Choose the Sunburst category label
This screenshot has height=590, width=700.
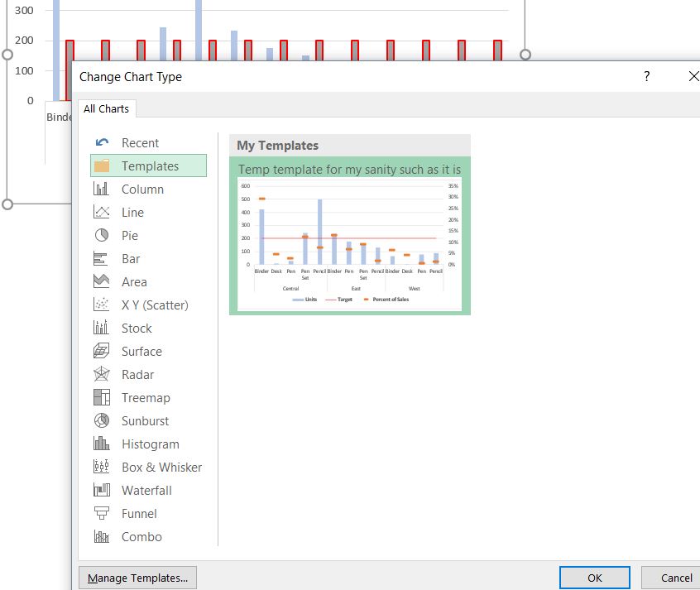(x=145, y=421)
